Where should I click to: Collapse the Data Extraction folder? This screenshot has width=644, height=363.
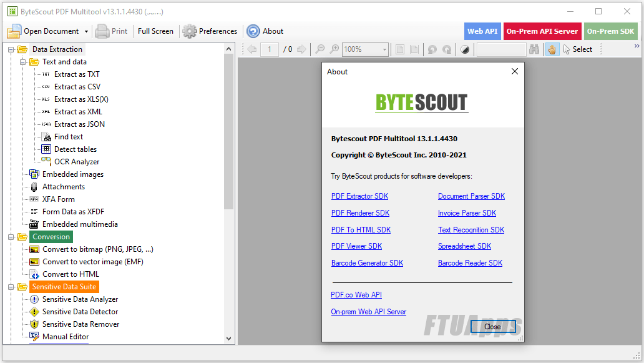[11, 49]
